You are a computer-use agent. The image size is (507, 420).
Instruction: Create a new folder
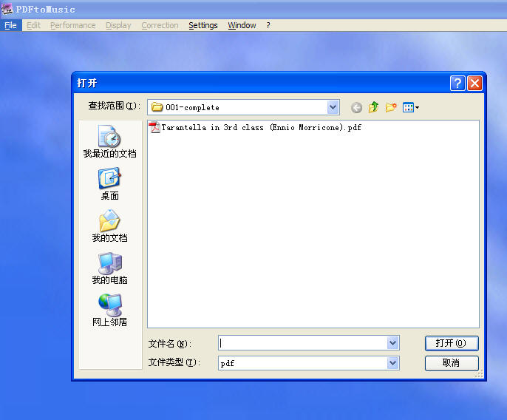click(391, 107)
